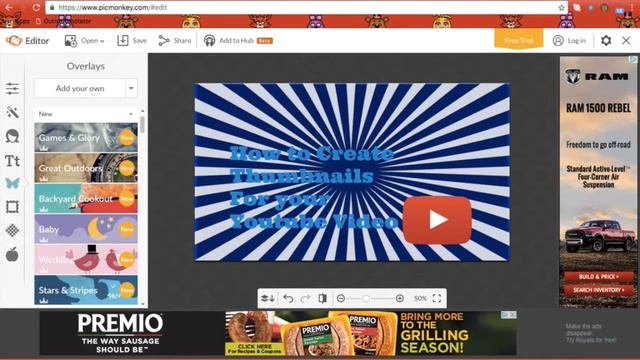This screenshot has height=360, width=640.
Task: Open the Overlays butterfly tab
Action: [x=12, y=183]
